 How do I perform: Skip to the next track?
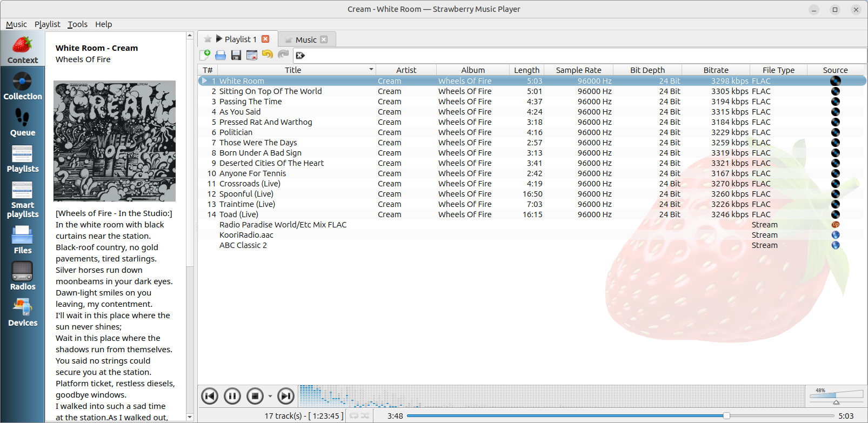[286, 396]
